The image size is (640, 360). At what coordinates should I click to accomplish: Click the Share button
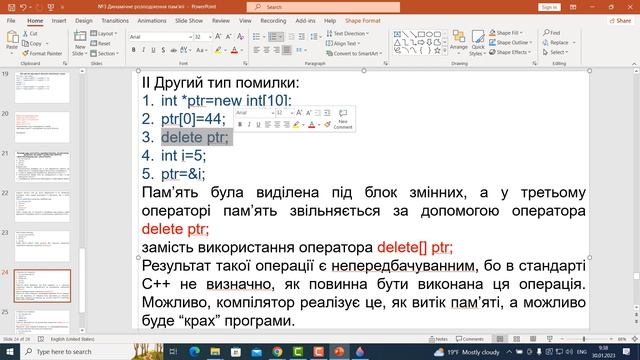(620, 20)
